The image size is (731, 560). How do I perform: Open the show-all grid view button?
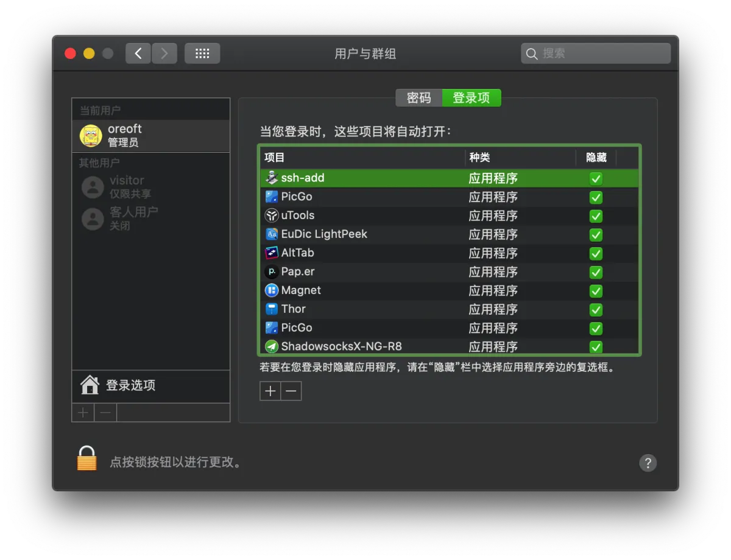pos(202,54)
